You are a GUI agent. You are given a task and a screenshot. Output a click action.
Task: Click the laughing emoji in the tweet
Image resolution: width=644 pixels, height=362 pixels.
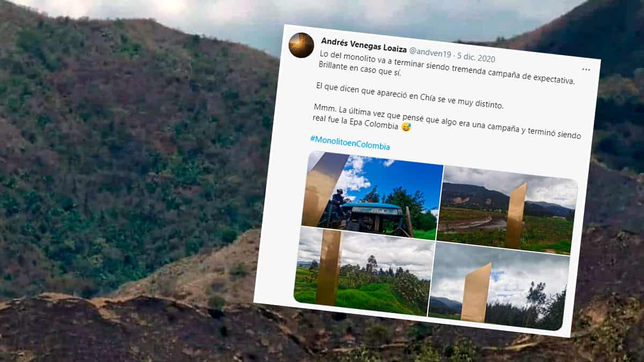(406, 127)
